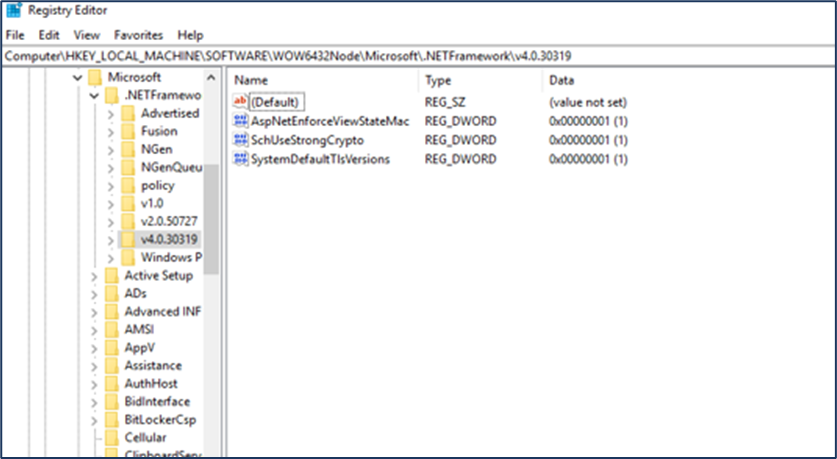Image resolution: width=837 pixels, height=459 pixels.
Task: Open the File menu
Action: click(15, 35)
